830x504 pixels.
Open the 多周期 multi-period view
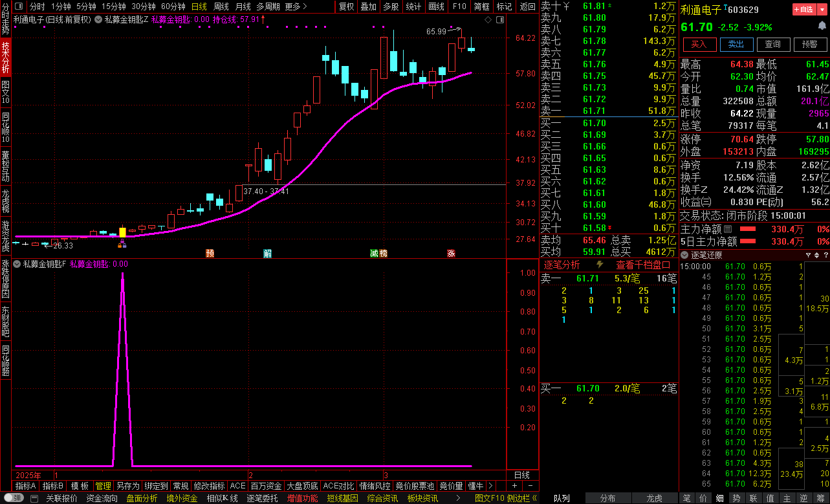[268, 6]
